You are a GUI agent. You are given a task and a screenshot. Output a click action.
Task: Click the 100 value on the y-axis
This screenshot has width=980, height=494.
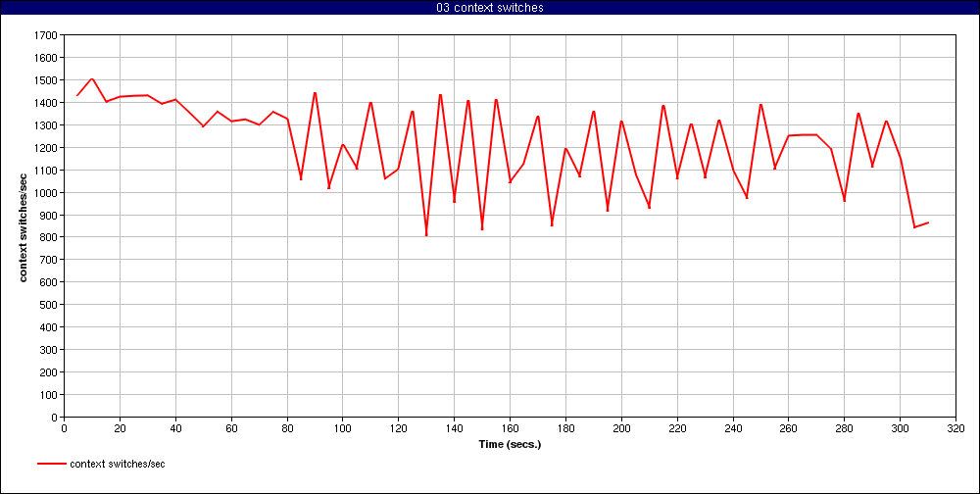(x=49, y=395)
